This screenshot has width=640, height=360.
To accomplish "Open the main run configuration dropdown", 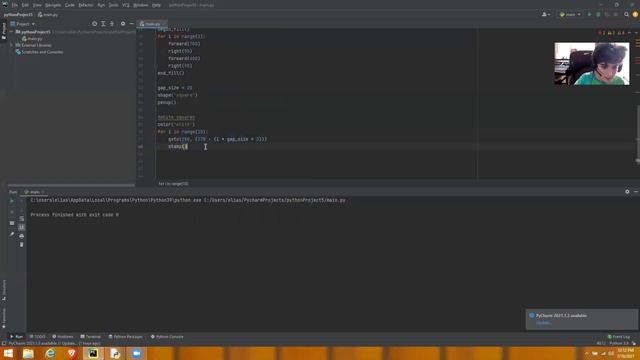I will coord(570,14).
